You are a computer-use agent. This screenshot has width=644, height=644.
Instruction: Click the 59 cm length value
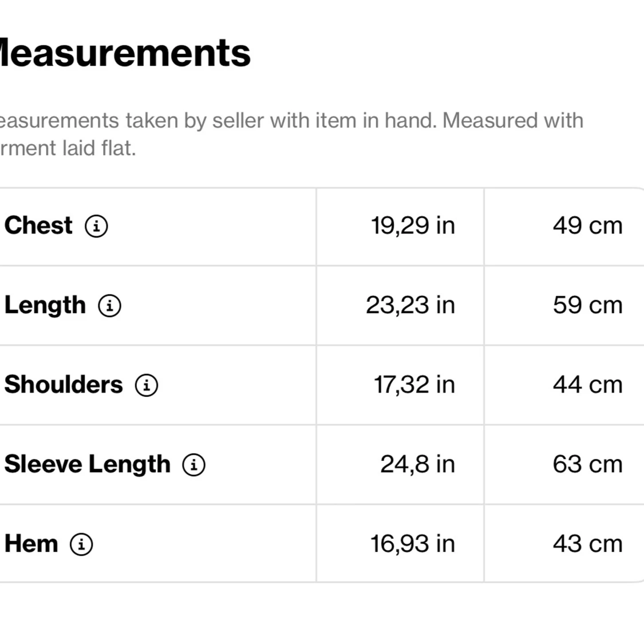(588, 305)
